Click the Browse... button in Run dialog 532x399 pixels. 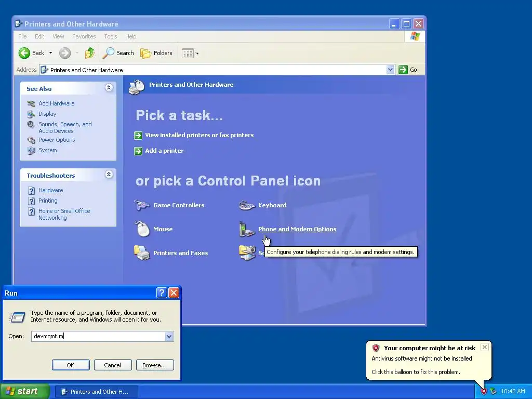(155, 365)
